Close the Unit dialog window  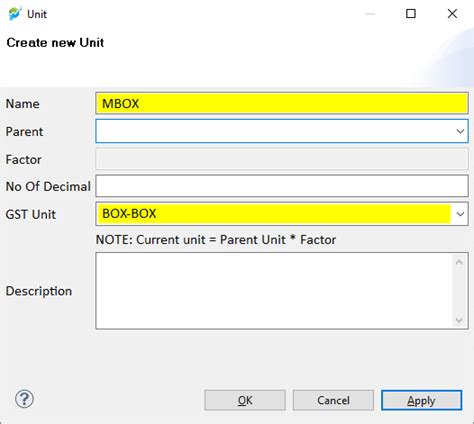click(x=452, y=14)
